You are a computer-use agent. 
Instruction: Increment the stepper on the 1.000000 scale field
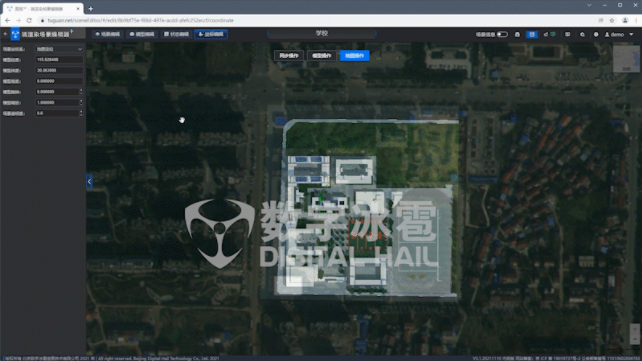tap(81, 101)
